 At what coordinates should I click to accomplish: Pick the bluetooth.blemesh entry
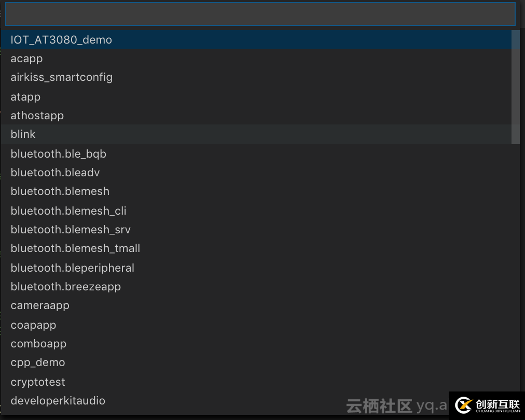[60, 191]
